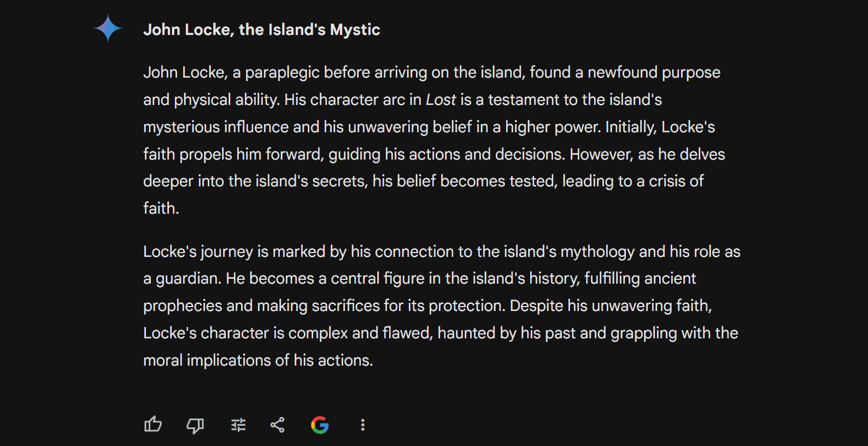Click the Gemini sparkle icon beside heading
The height and width of the screenshot is (446, 868).
108,28
